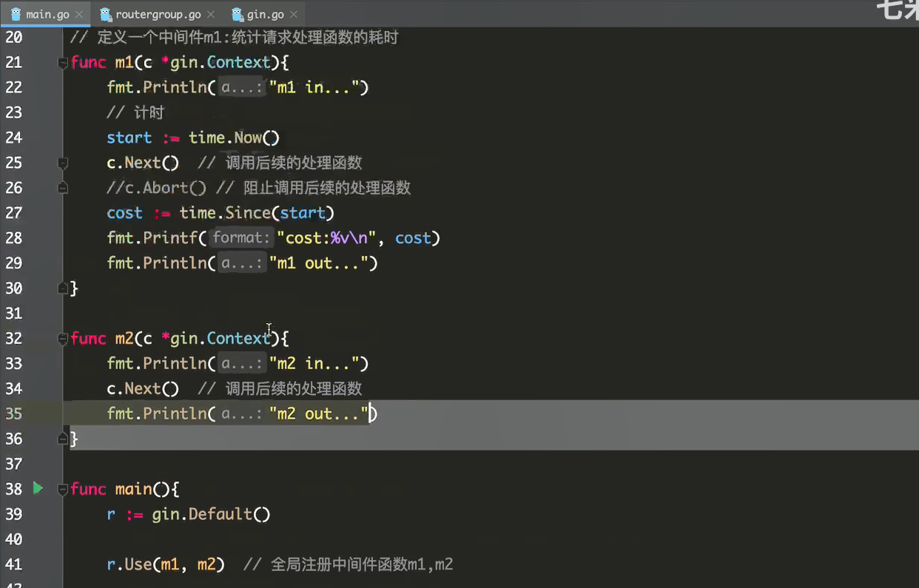Run main function via green gutter arrow

38,488
